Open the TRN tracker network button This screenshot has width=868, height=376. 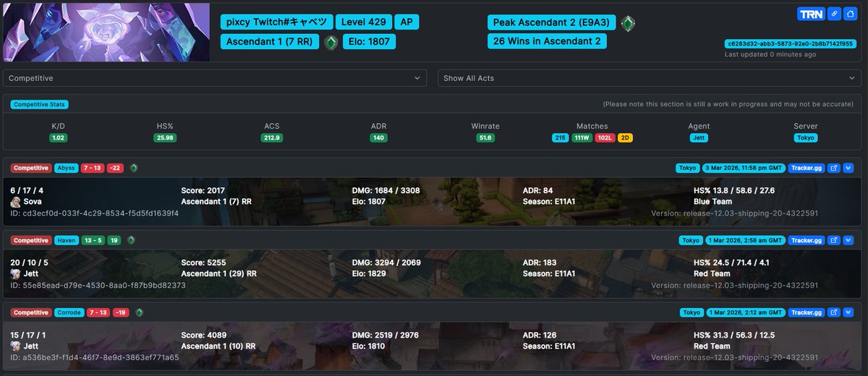click(811, 14)
